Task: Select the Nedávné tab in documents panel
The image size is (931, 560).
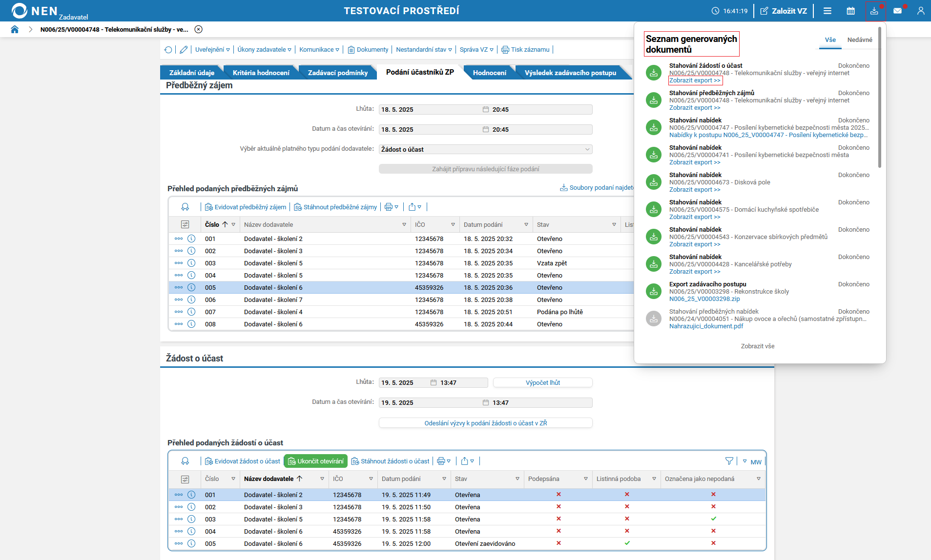Action: 859,40
